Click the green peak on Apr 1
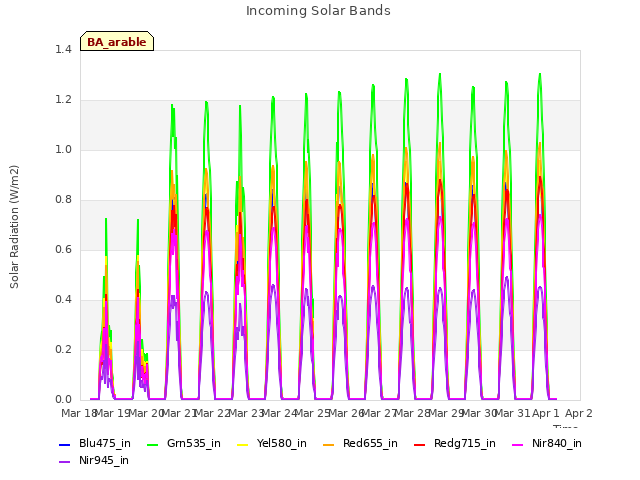 [x=540, y=75]
